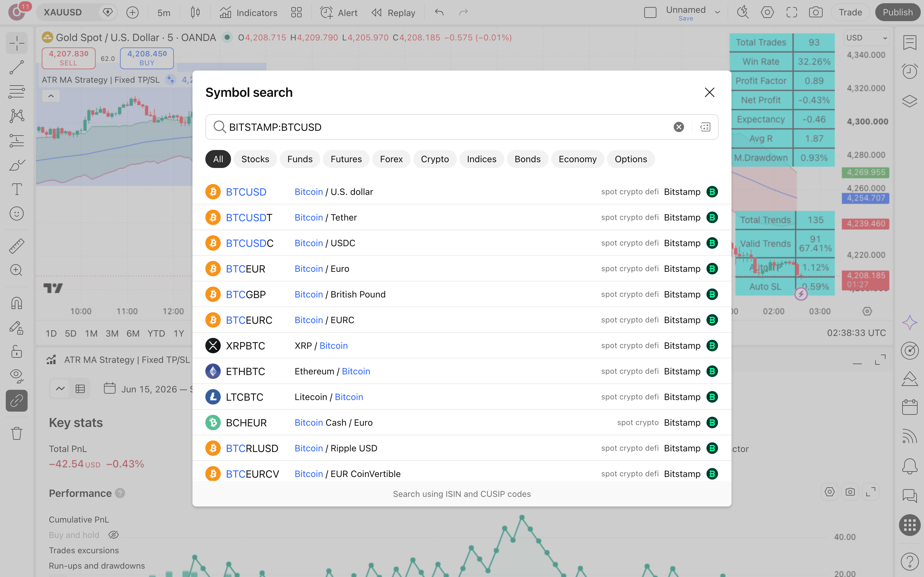The height and width of the screenshot is (577, 924).
Task: Switch to the Forex filter tab
Action: coord(391,159)
